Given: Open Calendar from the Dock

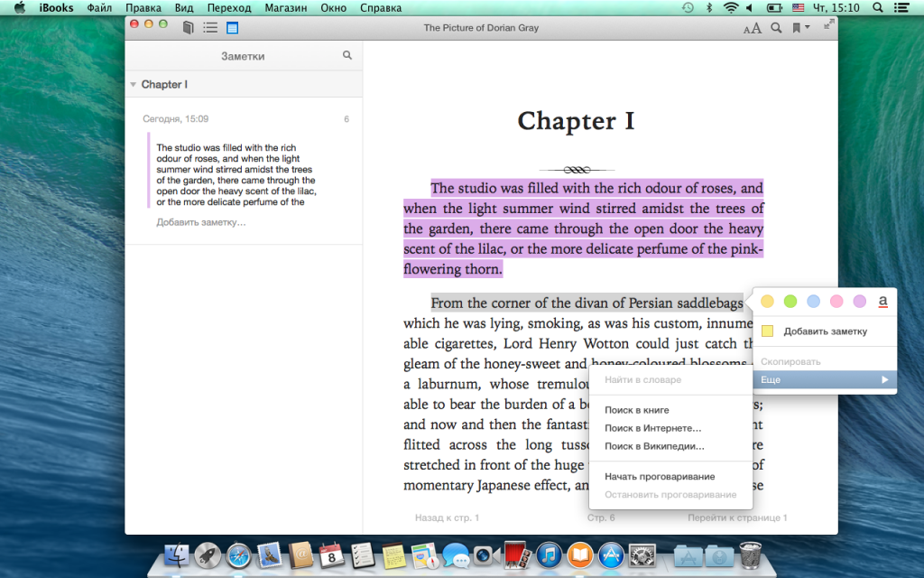Looking at the screenshot, I should 331,555.
